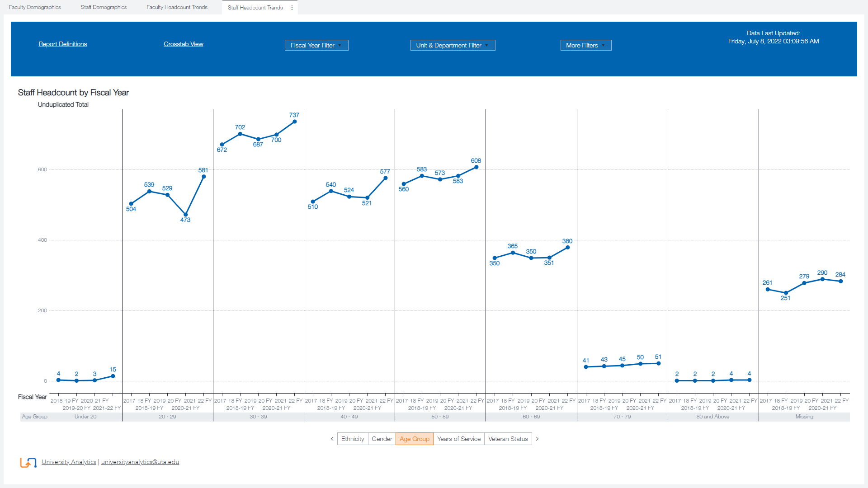Select the Veteran Status toggle
Image resolution: width=868 pixels, height=488 pixels.
[508, 439]
